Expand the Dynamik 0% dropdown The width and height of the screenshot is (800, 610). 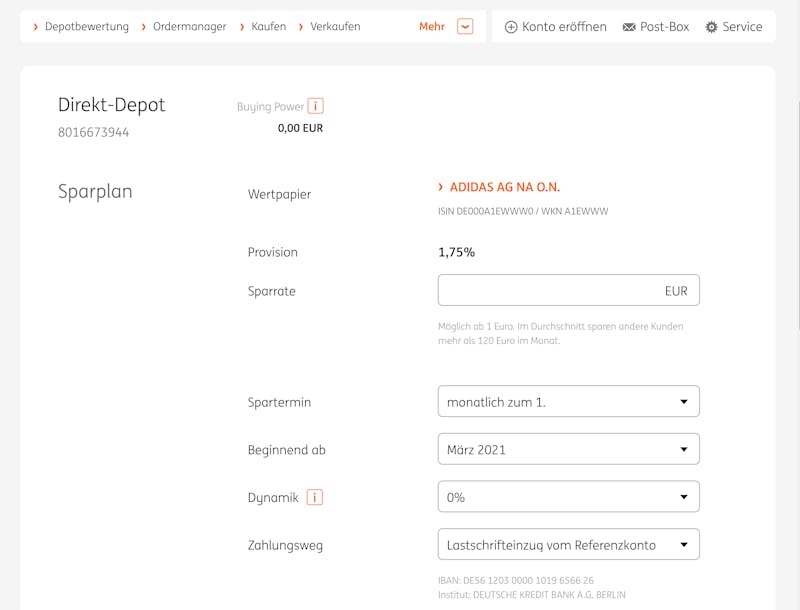[568, 497]
